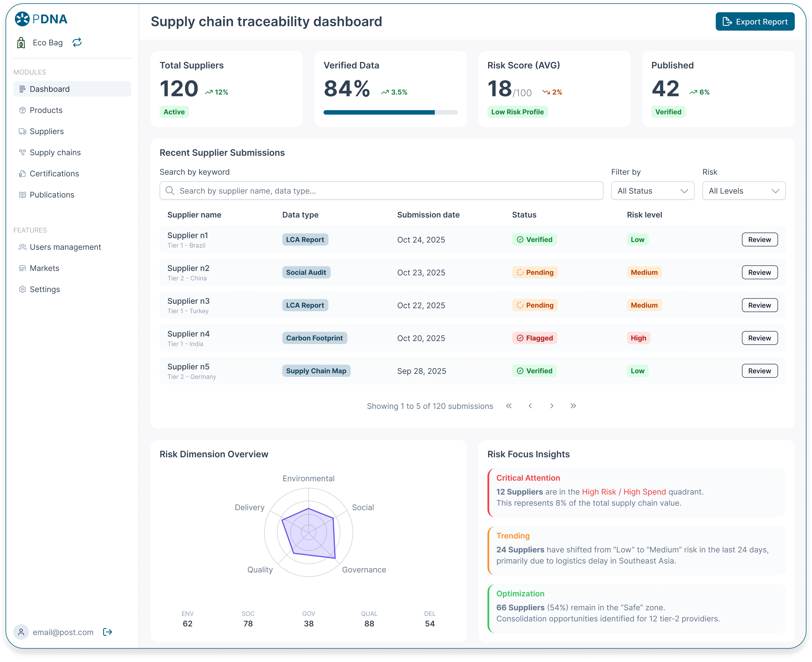Open the All Status filter dropdown
812x662 pixels.
(652, 191)
